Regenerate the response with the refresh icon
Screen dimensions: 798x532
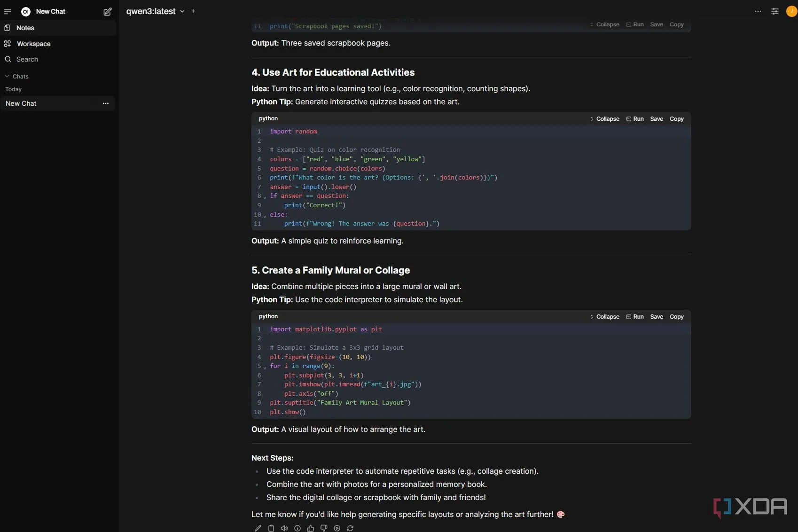point(350,528)
